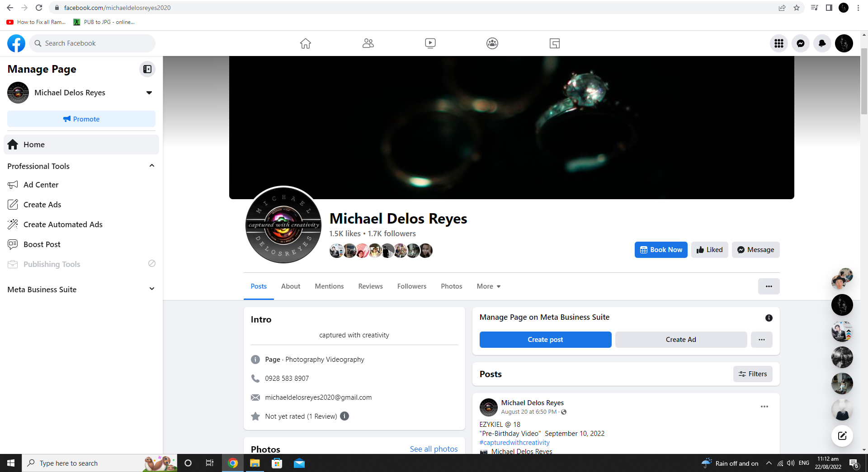
Task: Click the Create Ad button
Action: click(x=681, y=340)
